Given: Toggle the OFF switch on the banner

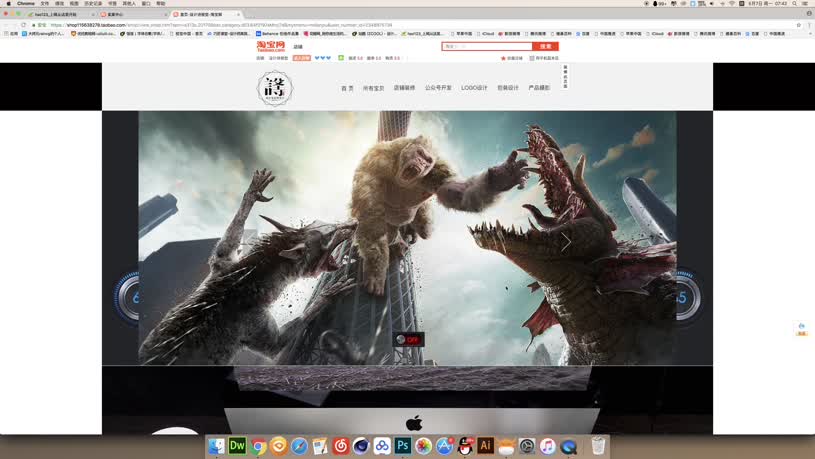Looking at the screenshot, I should click(x=409, y=339).
